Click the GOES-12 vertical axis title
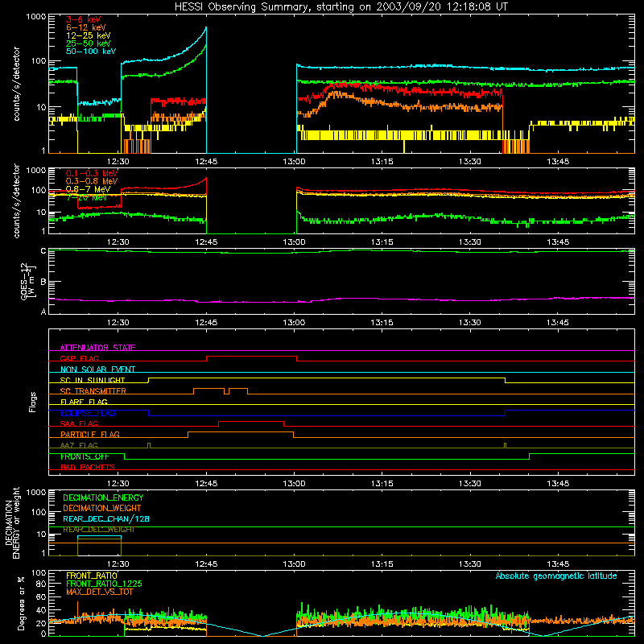644x644 pixels. [29, 281]
